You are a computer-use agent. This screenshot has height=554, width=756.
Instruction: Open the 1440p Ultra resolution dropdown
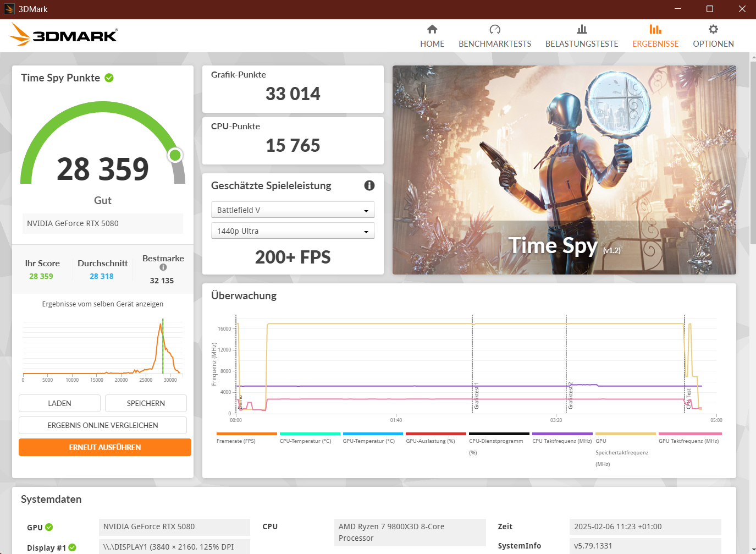tap(293, 231)
